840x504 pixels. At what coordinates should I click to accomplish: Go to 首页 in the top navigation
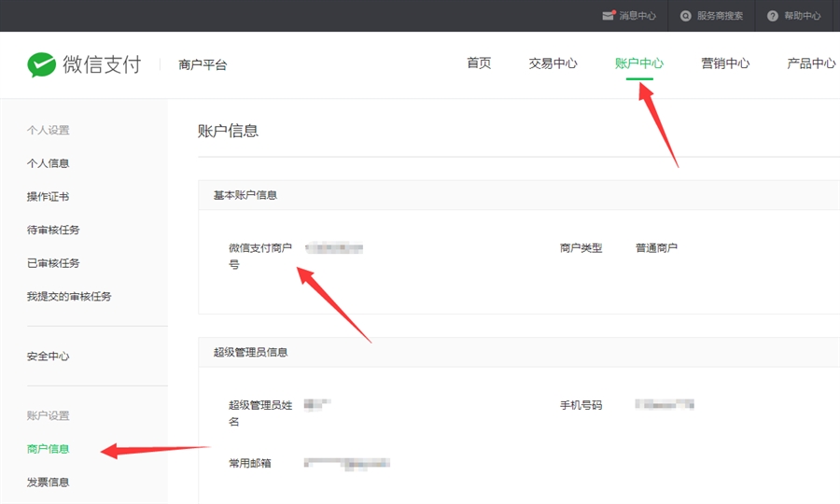[479, 63]
